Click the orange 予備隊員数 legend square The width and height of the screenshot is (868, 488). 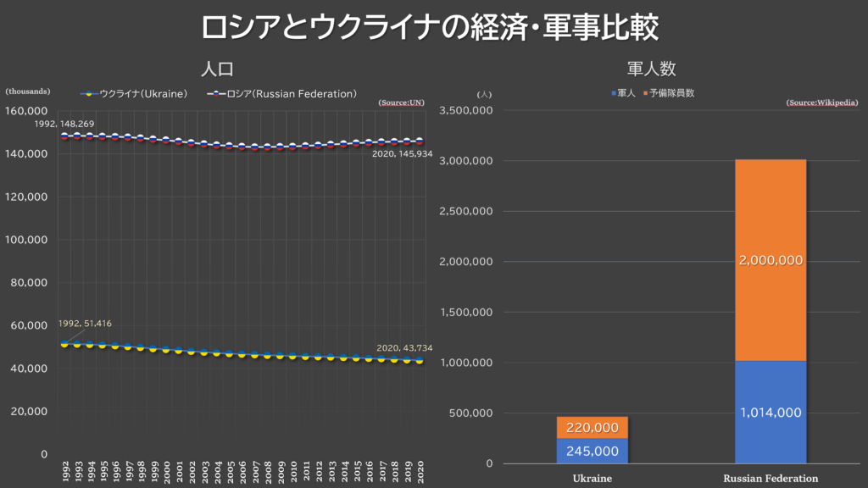coord(645,93)
